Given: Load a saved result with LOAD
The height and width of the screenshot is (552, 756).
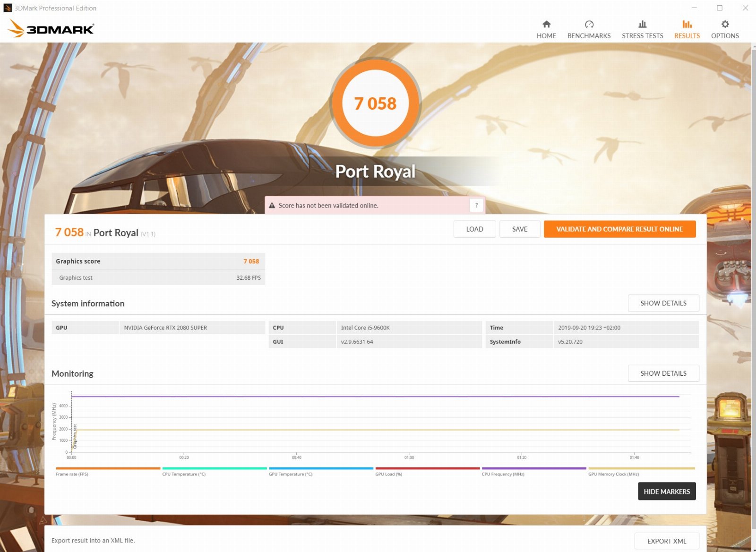Looking at the screenshot, I should coord(474,229).
